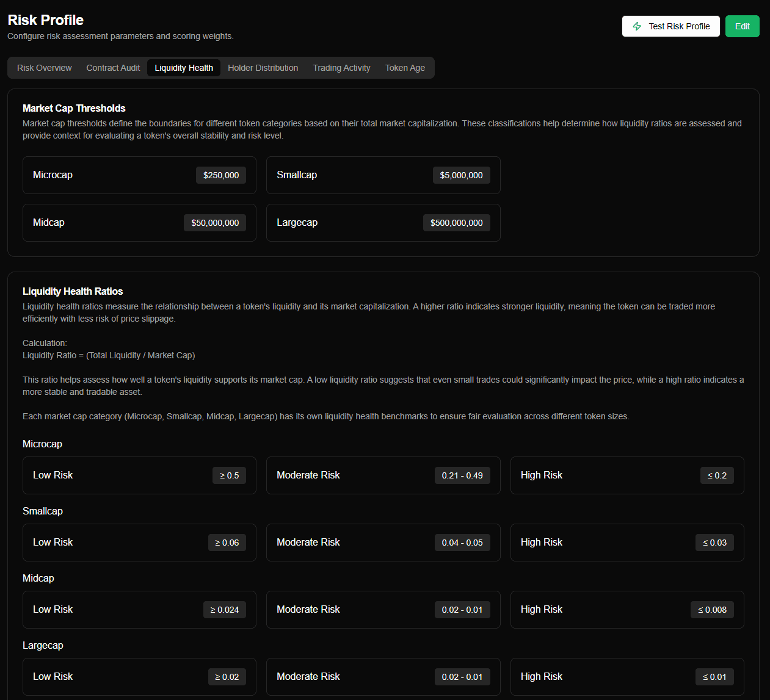Click the lightning icon in Test Risk Profile
Viewport: 770px width, 700px height.
coord(637,26)
